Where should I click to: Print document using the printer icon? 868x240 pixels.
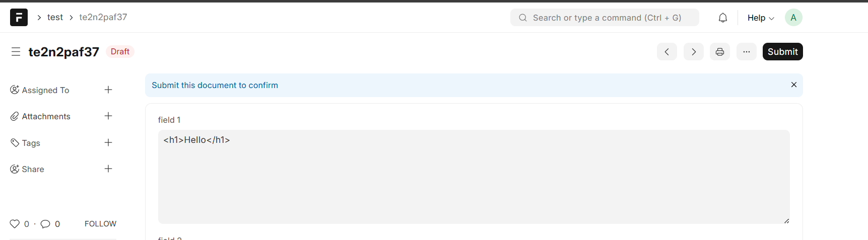coord(719,52)
